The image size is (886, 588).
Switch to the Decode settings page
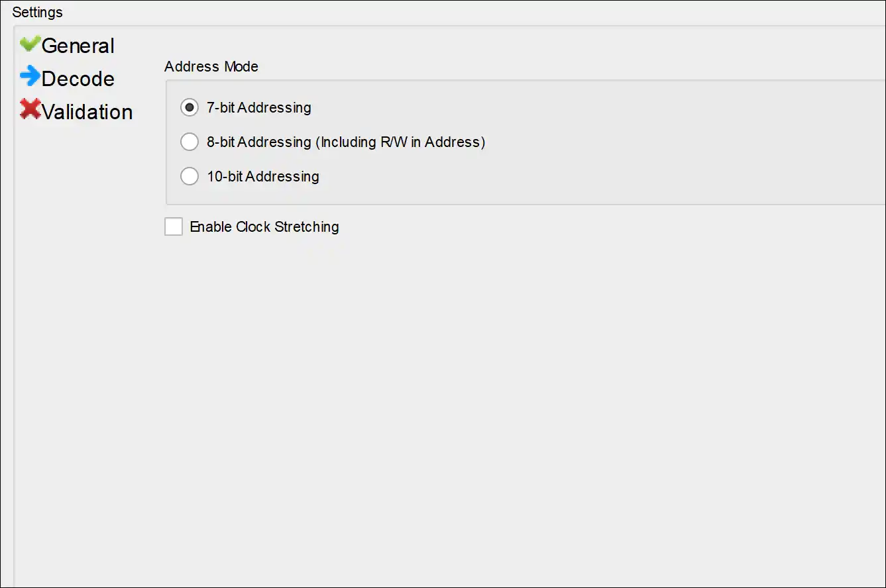[78, 79]
